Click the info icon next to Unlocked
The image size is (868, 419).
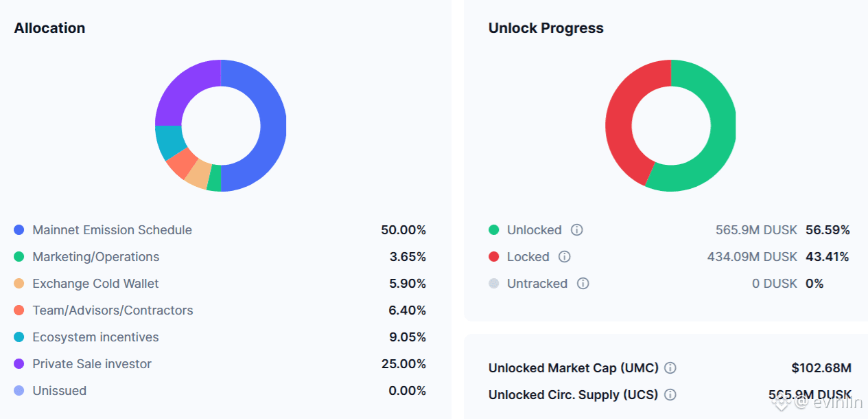pos(577,230)
